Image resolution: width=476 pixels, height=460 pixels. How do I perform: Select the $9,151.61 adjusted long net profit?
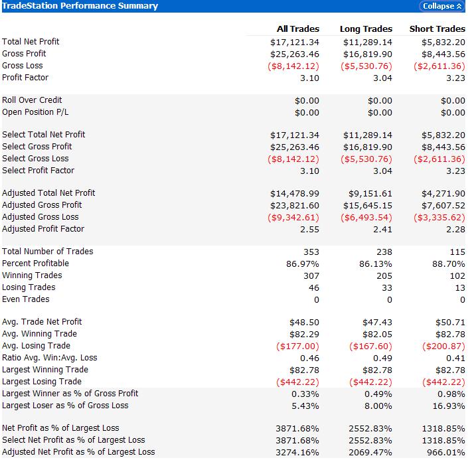pos(370,194)
